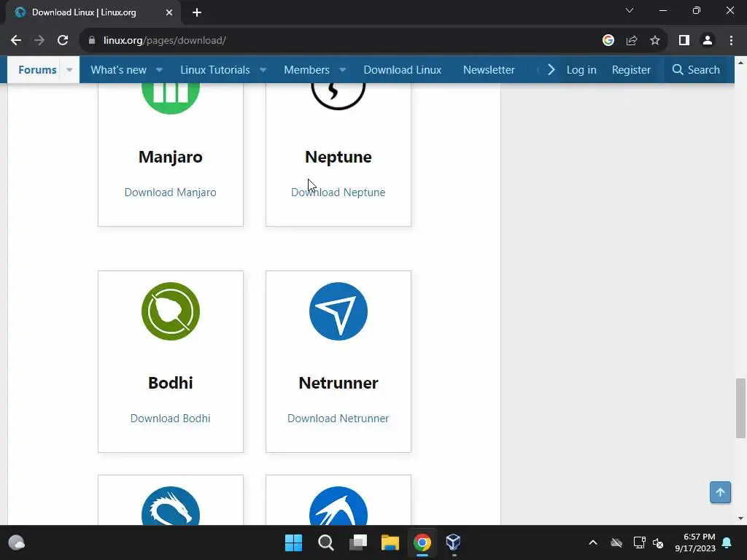747x560 pixels.
Task: Click the Kali dragon logo icon
Action: [x=171, y=506]
